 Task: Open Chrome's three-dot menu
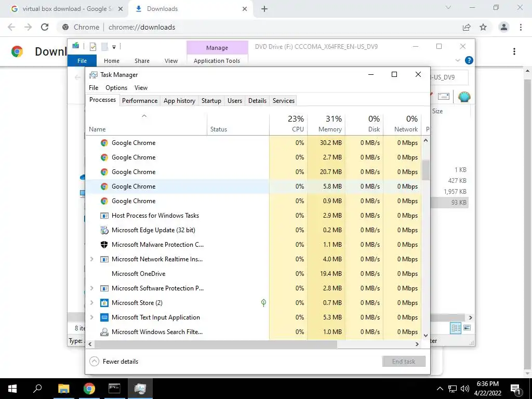coord(521,27)
